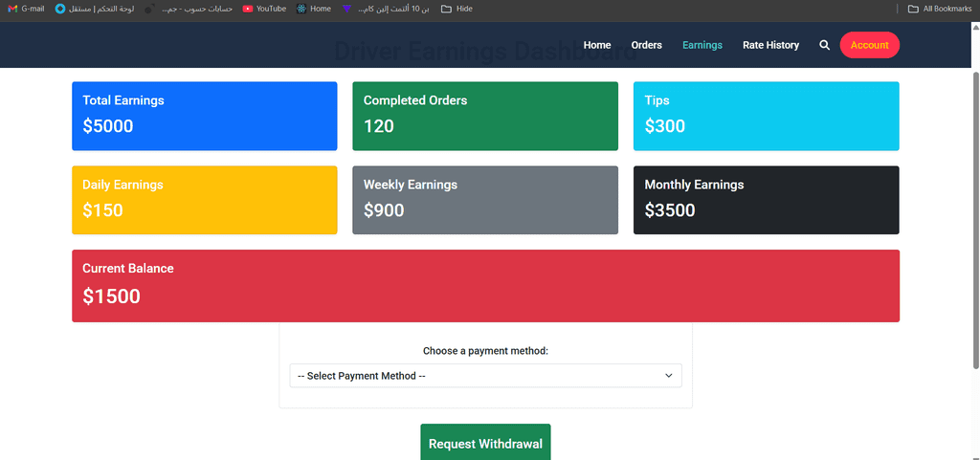Open the All Bookmarks folder
This screenshot has width=980, height=460.
click(x=940, y=9)
